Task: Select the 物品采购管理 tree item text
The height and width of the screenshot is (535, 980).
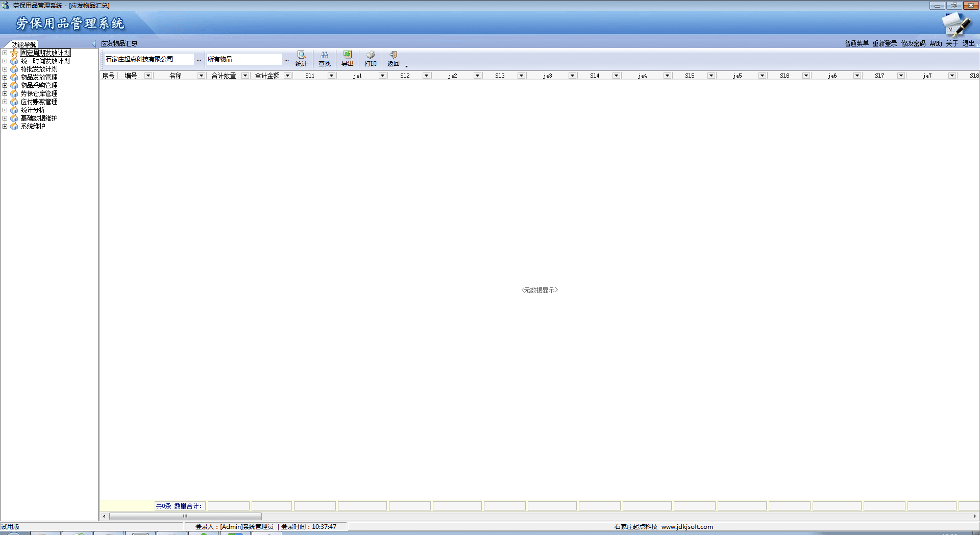Action: 39,86
